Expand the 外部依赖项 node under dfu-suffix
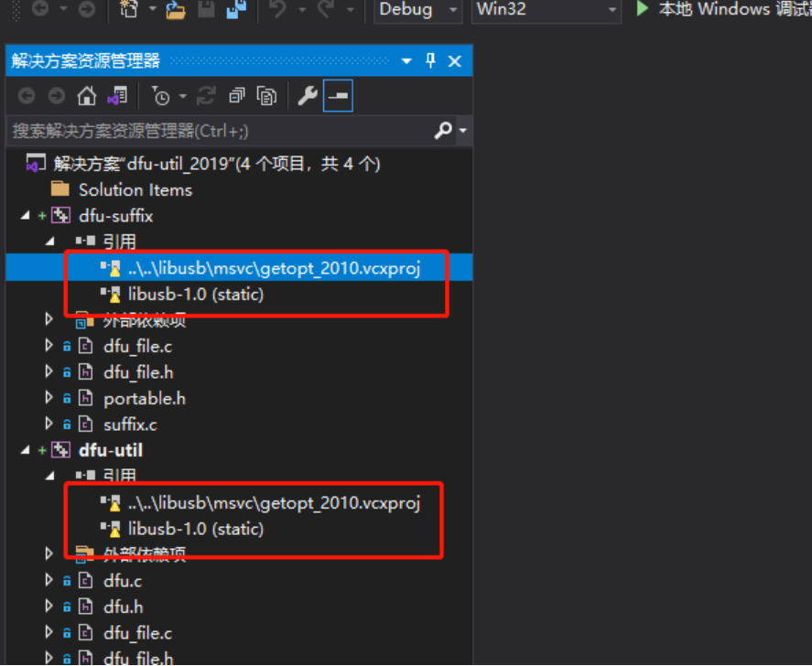812x666 pixels. tap(49, 319)
